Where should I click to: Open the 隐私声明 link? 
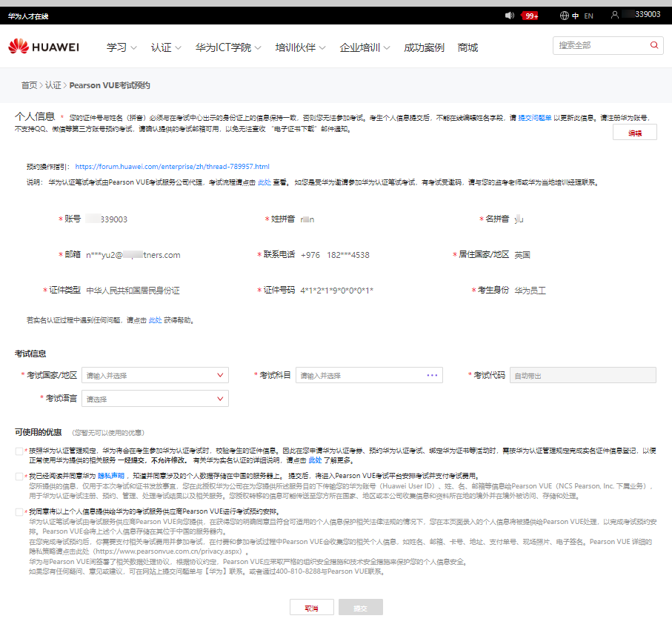click(x=111, y=476)
